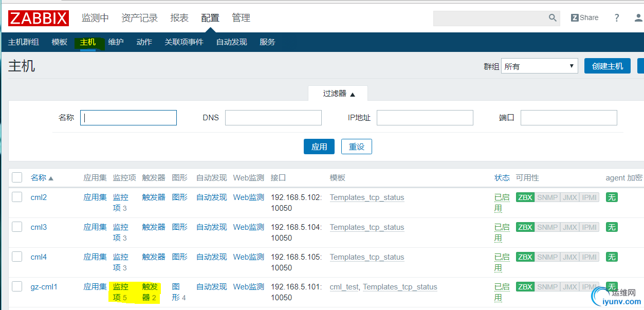Open 监控项 items for gz-cml1
Screen dimensions: 644x310
tap(120, 292)
